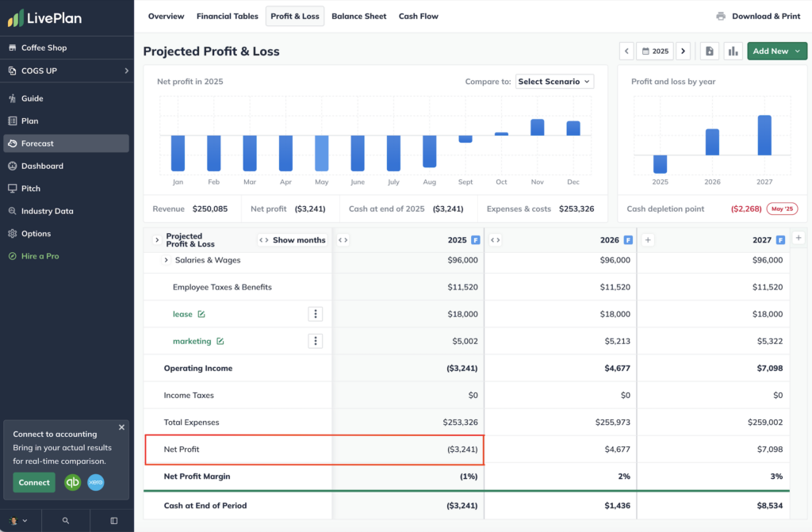
Task: Click the Connect button in the accounting popup
Action: (x=34, y=482)
